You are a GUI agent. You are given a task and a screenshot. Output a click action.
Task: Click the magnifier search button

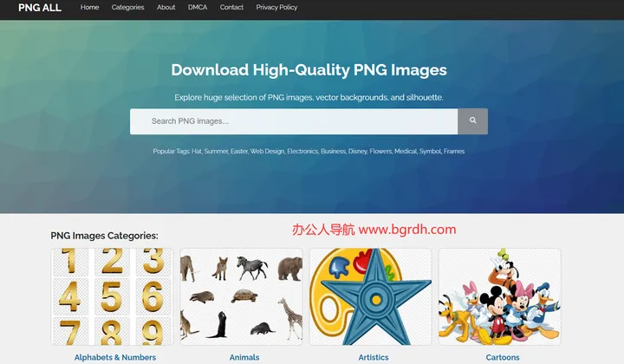[x=472, y=121]
